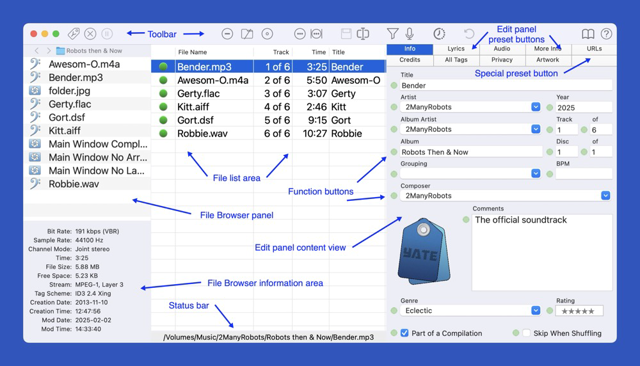
Task: Click green function dot beside Comments box
Action: coord(466,220)
